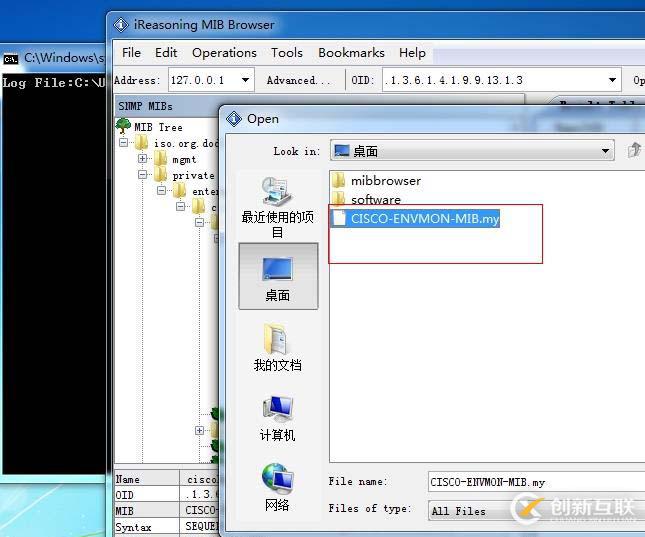Screen dimensions: 645x537
Task: Click the OID row in details table
Action: pos(166,495)
